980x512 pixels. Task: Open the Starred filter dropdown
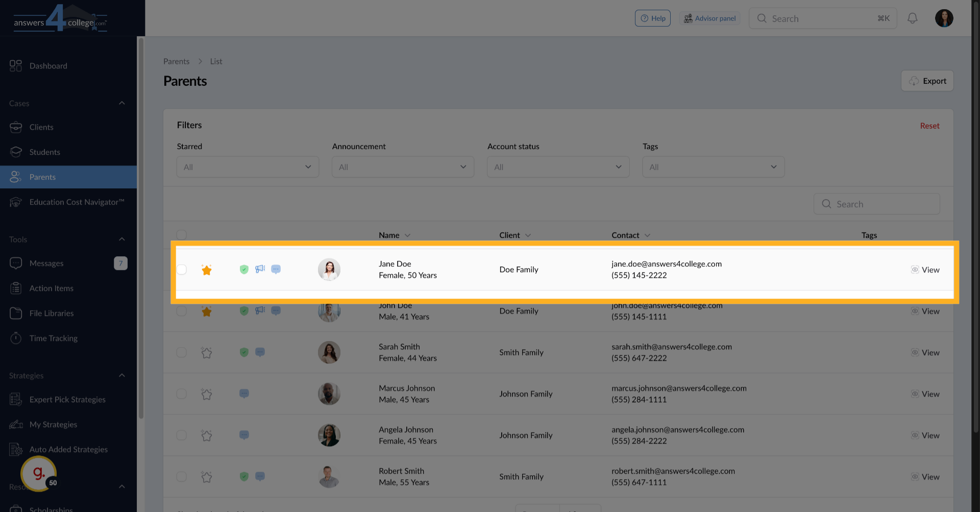248,167
